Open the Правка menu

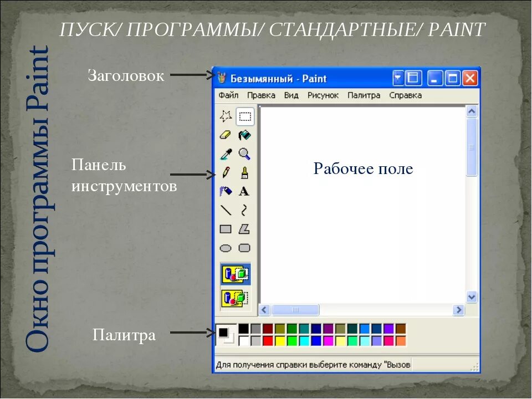click(x=261, y=95)
